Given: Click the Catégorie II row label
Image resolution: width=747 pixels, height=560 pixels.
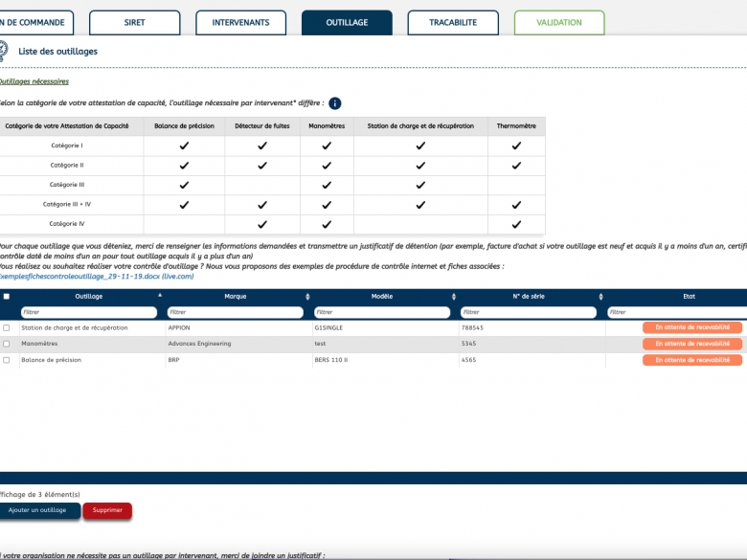Looking at the screenshot, I should pyautogui.click(x=67, y=166).
